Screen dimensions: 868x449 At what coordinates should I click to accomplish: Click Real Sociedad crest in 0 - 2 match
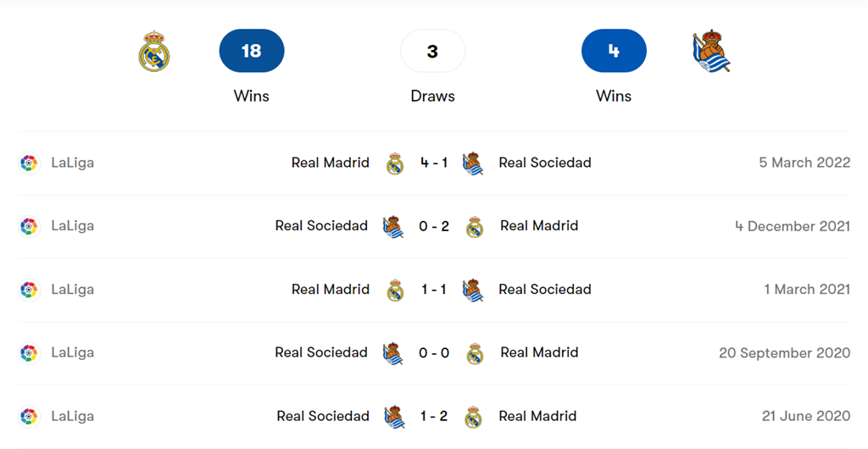point(393,227)
